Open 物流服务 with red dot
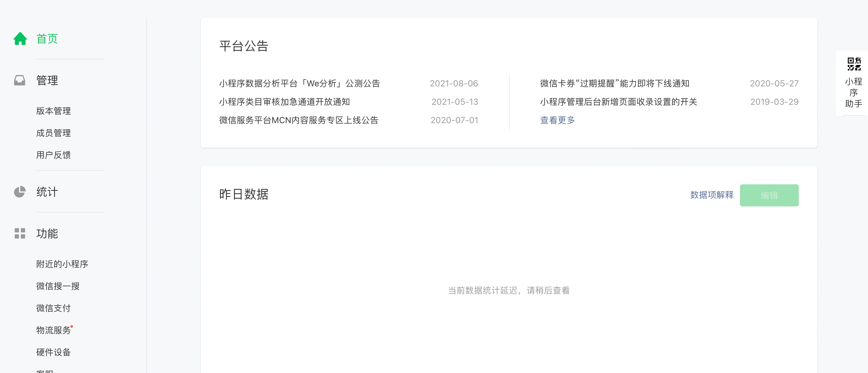 [x=53, y=330]
